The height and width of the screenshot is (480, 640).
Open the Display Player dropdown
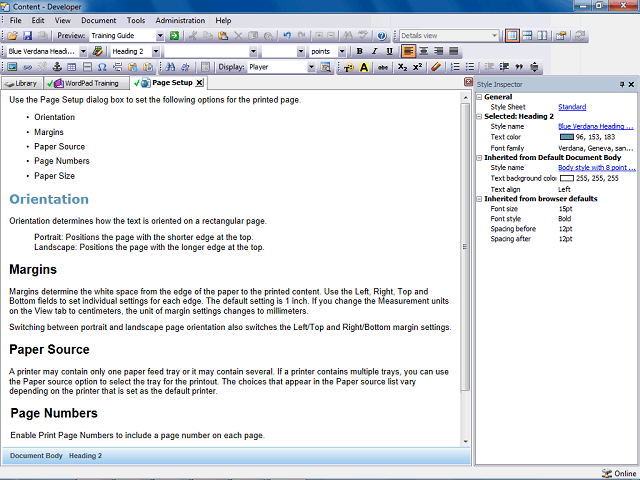pos(311,67)
